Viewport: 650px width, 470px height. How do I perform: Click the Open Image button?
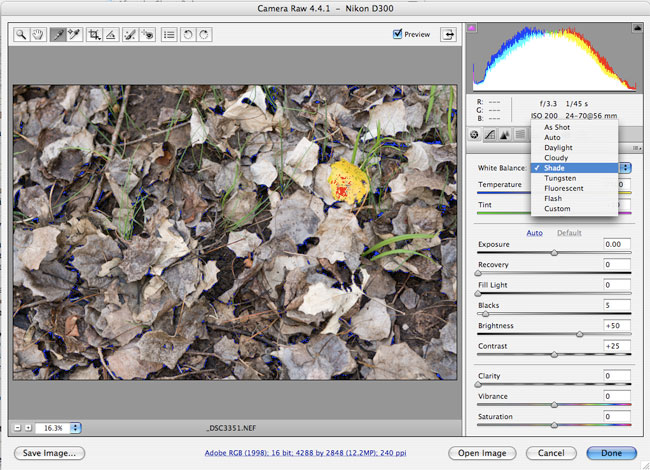pyautogui.click(x=482, y=453)
